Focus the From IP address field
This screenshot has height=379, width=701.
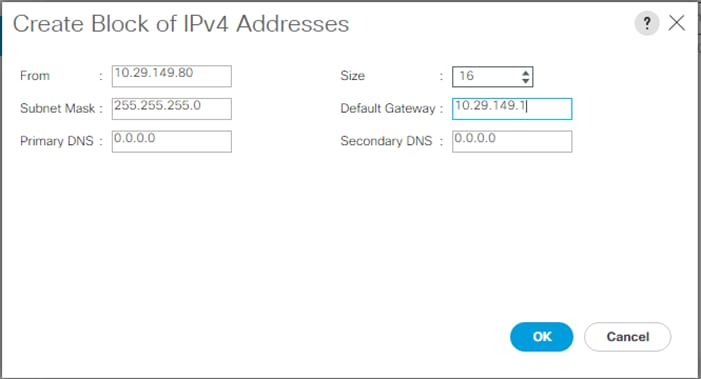click(172, 76)
